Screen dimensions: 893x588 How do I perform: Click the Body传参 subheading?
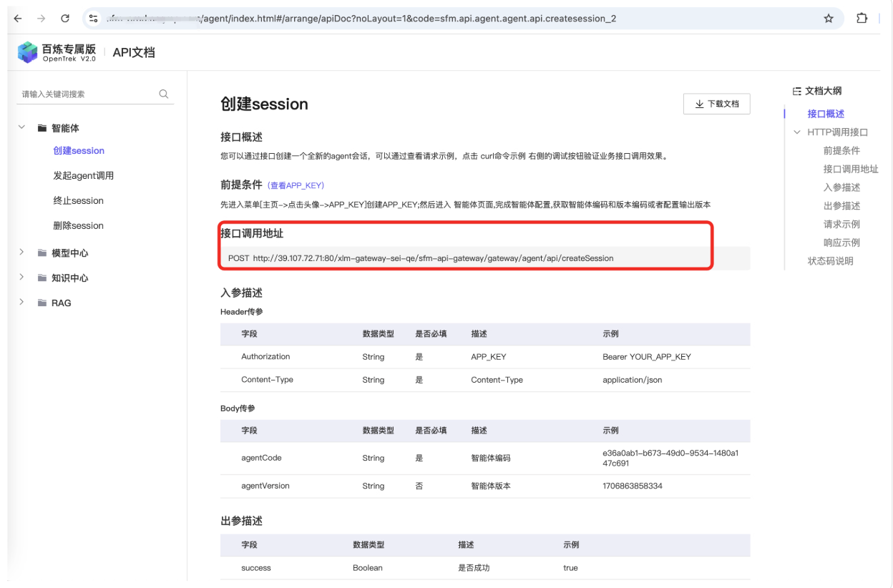pyautogui.click(x=238, y=408)
